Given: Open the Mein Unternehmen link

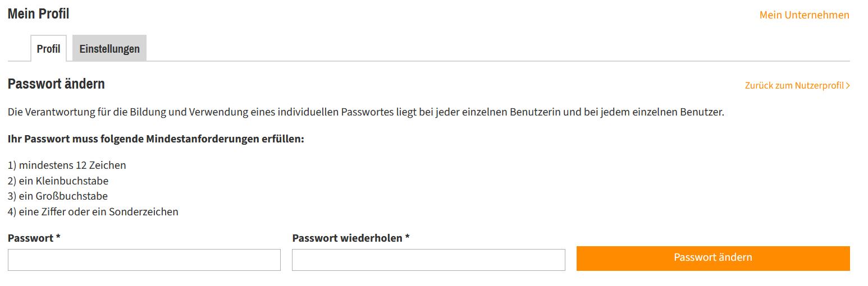Looking at the screenshot, I should [804, 15].
